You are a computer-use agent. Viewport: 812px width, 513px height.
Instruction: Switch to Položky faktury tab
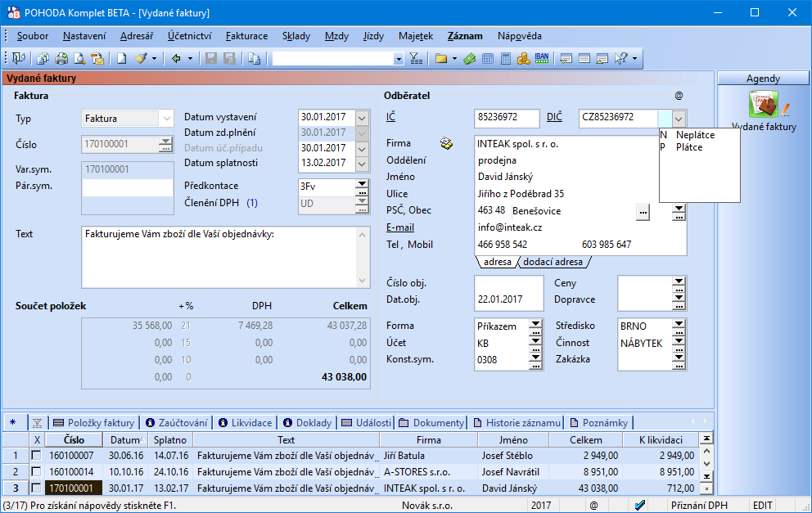tap(94, 423)
